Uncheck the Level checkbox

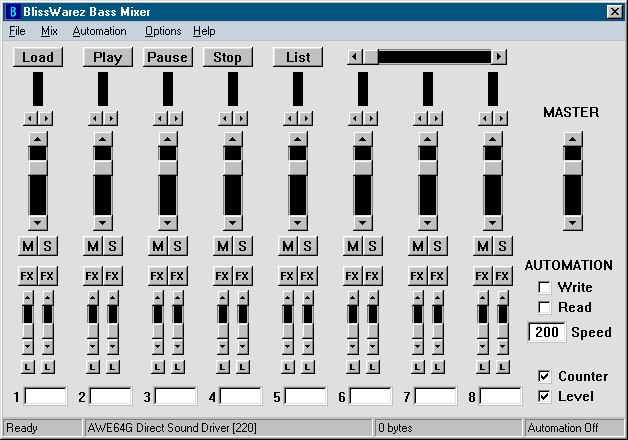(x=544, y=396)
